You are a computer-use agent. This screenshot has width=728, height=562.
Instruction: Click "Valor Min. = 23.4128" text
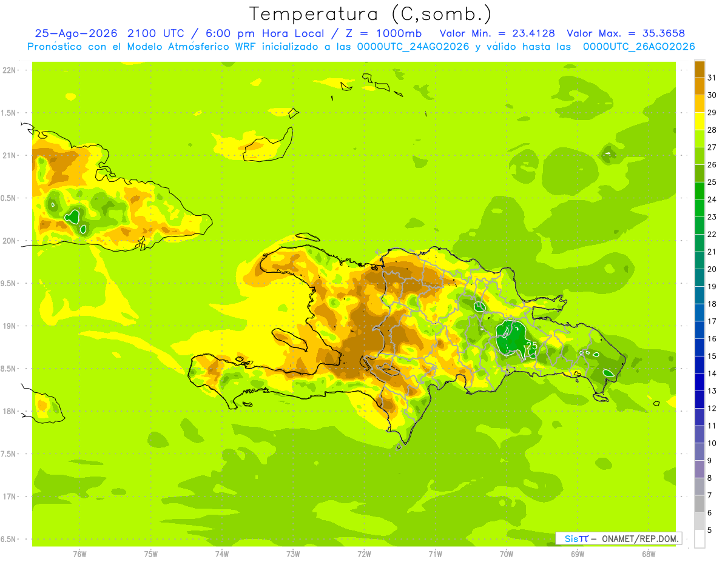pyautogui.click(x=498, y=33)
